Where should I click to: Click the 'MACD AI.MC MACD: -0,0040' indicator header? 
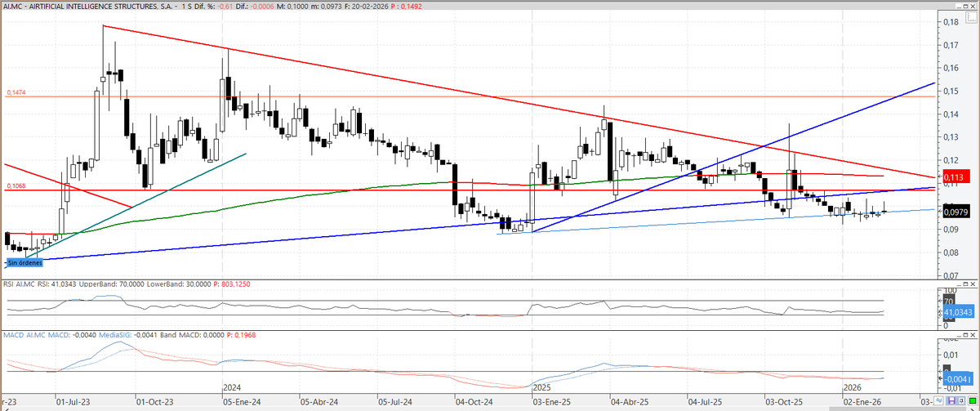pyautogui.click(x=50, y=335)
